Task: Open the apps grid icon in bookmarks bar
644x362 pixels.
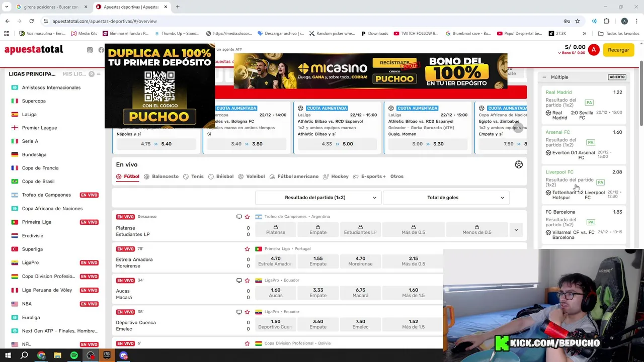Action: (7, 34)
